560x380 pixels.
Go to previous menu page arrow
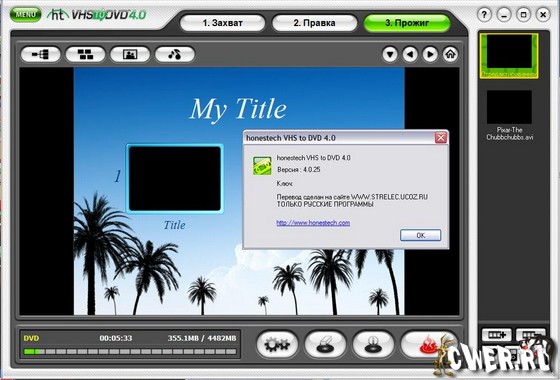coord(410,54)
